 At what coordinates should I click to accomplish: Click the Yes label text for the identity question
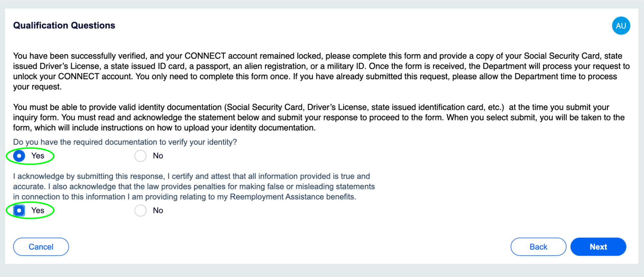[38, 156]
